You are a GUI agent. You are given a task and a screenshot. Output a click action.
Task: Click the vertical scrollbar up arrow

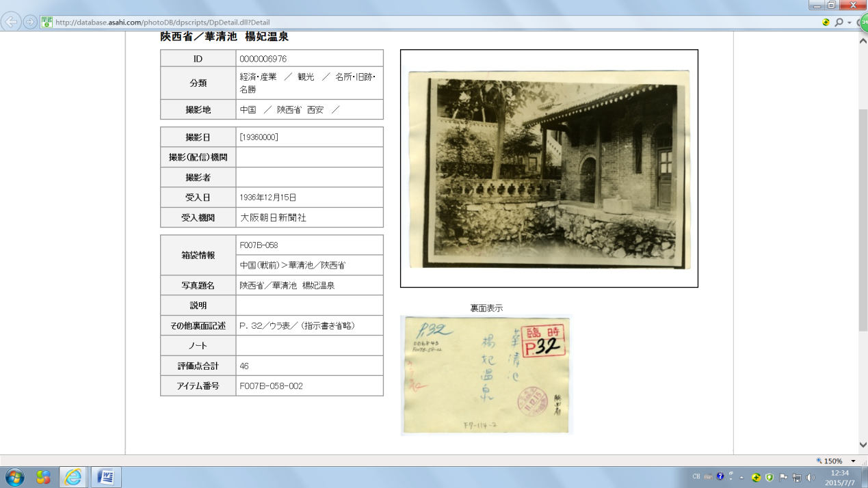pyautogui.click(x=863, y=40)
